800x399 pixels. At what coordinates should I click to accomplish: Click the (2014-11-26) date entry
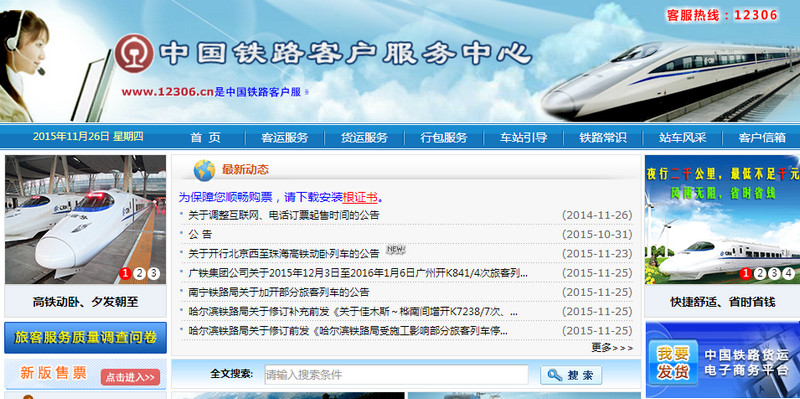tap(597, 215)
